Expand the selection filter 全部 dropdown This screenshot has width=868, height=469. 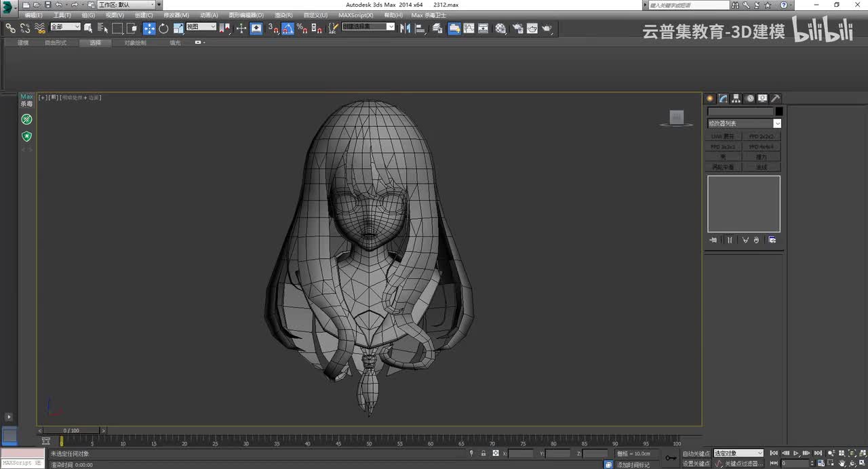(x=65, y=27)
